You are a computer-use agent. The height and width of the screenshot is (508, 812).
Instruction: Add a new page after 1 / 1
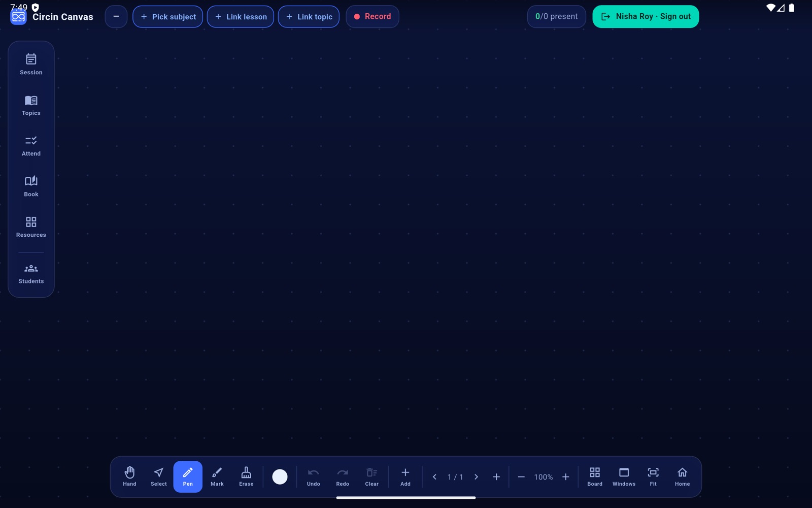pos(496,477)
